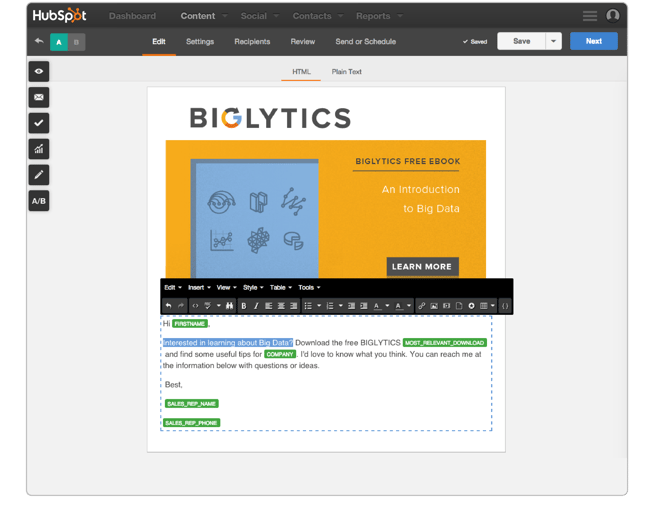This screenshot has width=650, height=525.
Task: Open the editor Tools menu
Action: click(309, 287)
